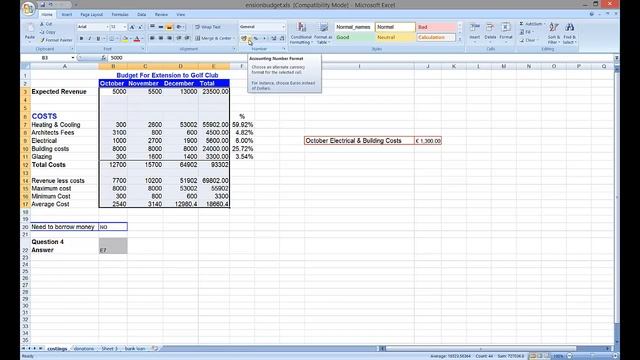Copy the selected cells
640x360 pixels.
coord(47,32)
